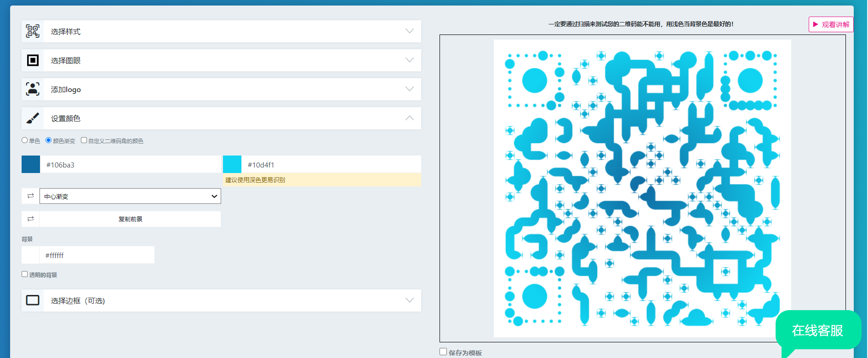Image resolution: width=868 pixels, height=358 pixels.
Task: Enable 自定义二维码角的颜色 checkbox
Action: [84, 140]
